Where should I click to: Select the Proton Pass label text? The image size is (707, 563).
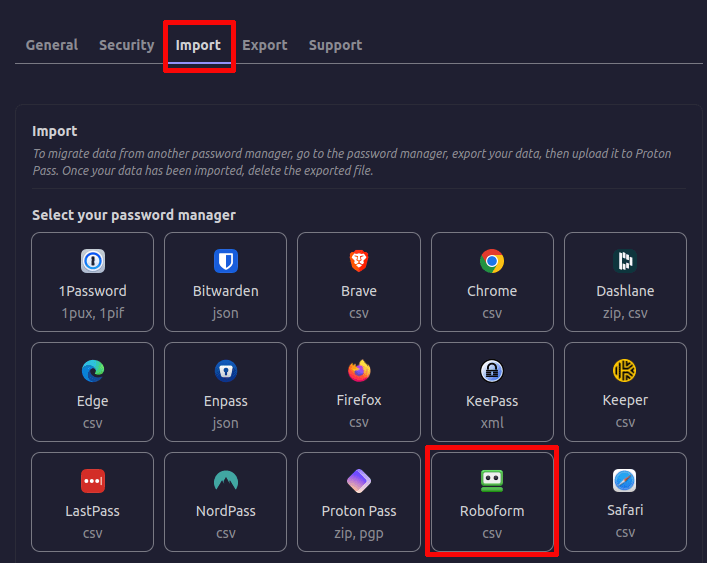(x=359, y=511)
